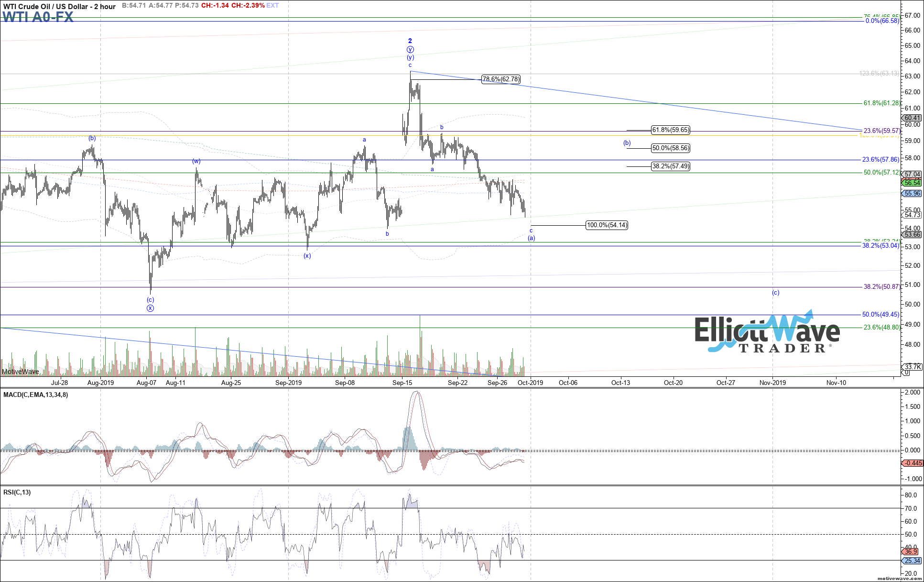
Task: Click the 60.41 price axis tag
Action: pos(912,118)
